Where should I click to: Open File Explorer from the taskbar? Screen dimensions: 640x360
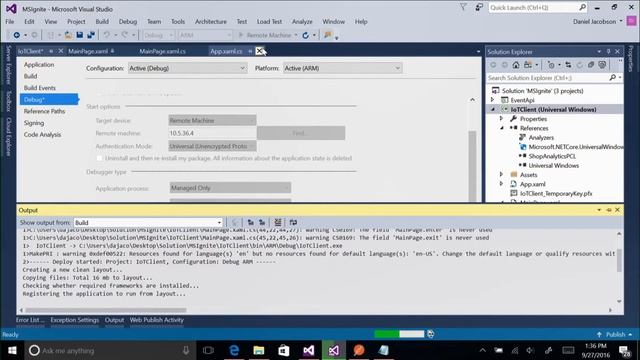(x=259, y=350)
